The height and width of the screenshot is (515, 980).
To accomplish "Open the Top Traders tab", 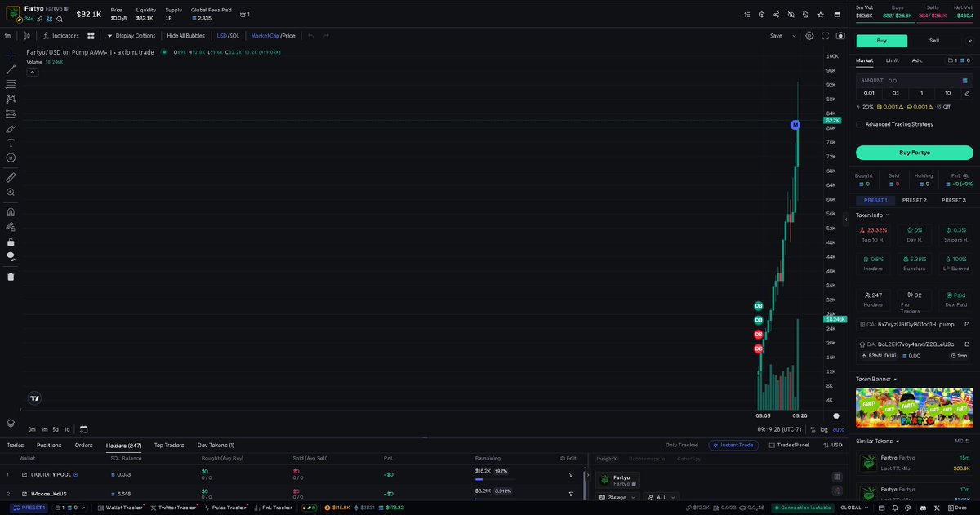I will (169, 445).
